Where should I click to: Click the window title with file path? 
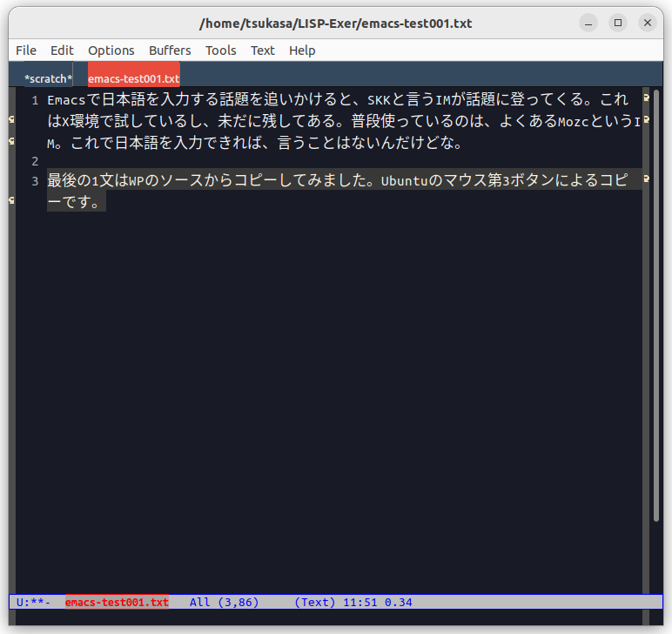coord(336,24)
